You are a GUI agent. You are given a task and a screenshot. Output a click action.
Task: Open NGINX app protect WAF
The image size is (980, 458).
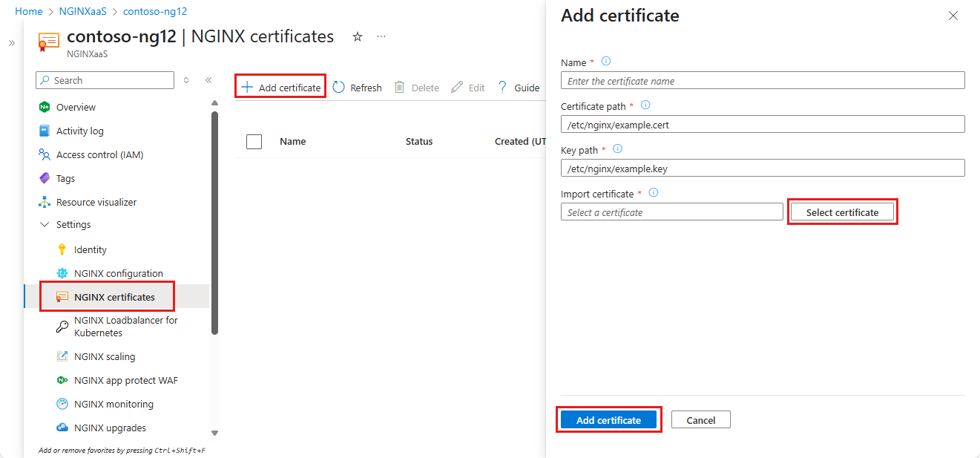pos(126,380)
